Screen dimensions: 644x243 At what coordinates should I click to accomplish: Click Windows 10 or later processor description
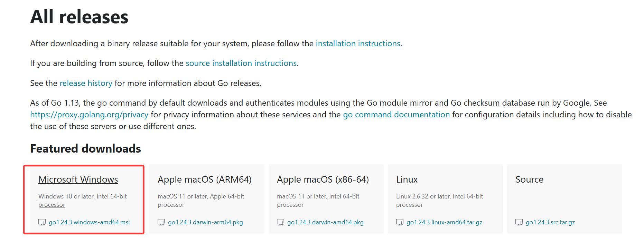(x=83, y=201)
